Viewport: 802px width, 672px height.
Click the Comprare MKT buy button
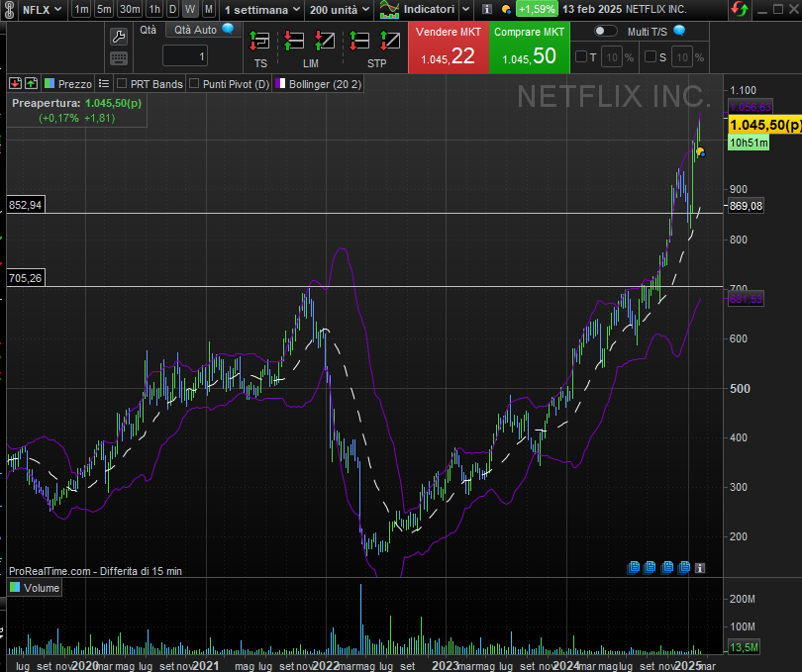pos(530,48)
